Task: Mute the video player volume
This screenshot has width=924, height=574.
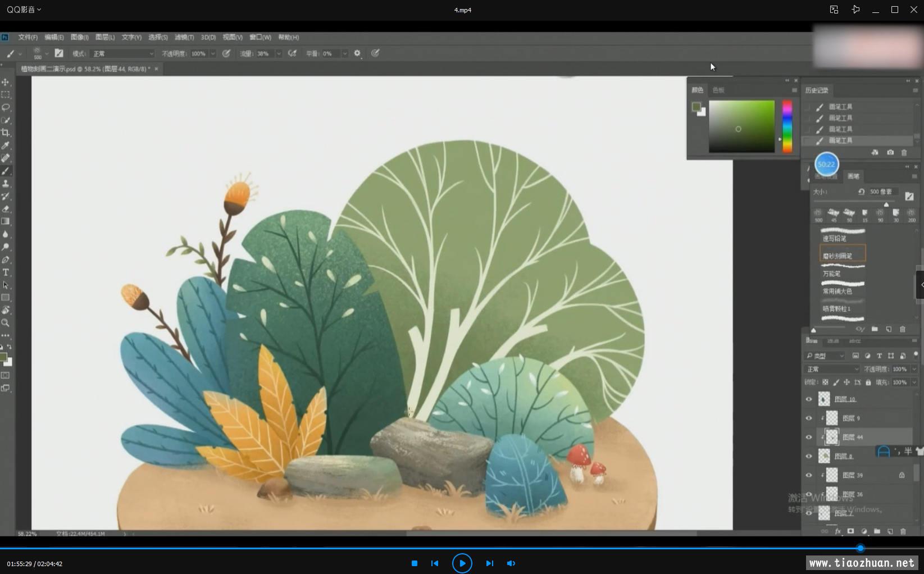Action: pos(511,563)
